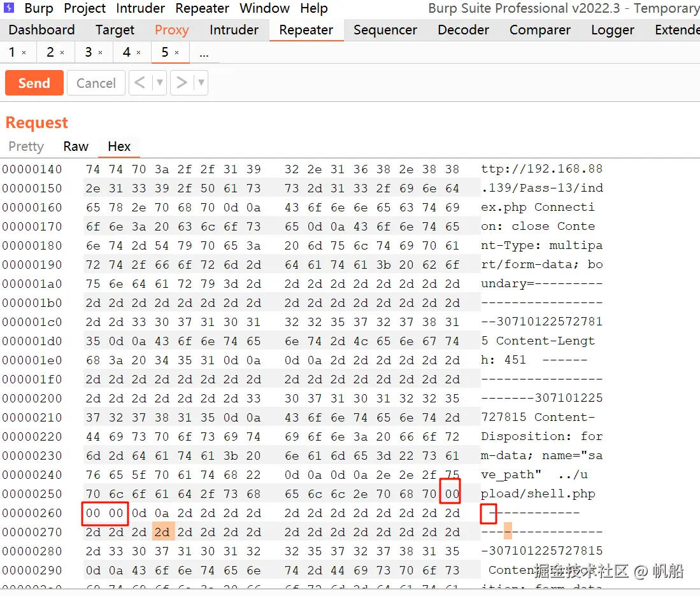Viewport: 700px width, 596px height.
Task: Open the Window menu
Action: [x=265, y=8]
